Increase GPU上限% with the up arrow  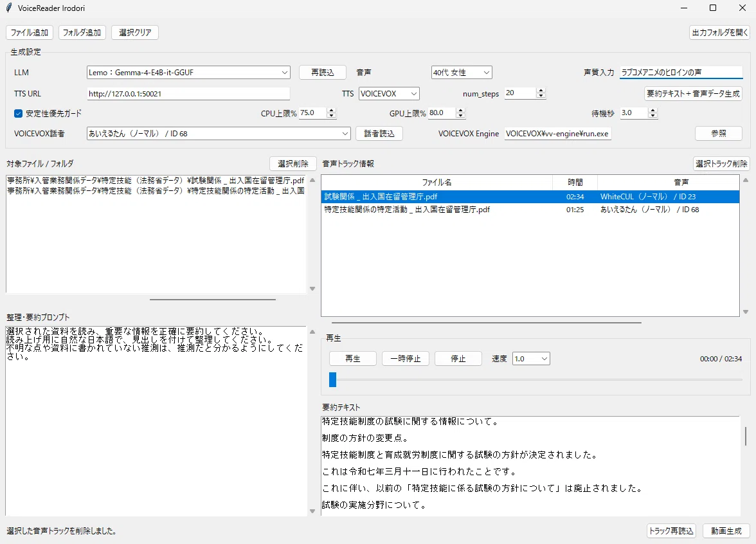point(461,110)
